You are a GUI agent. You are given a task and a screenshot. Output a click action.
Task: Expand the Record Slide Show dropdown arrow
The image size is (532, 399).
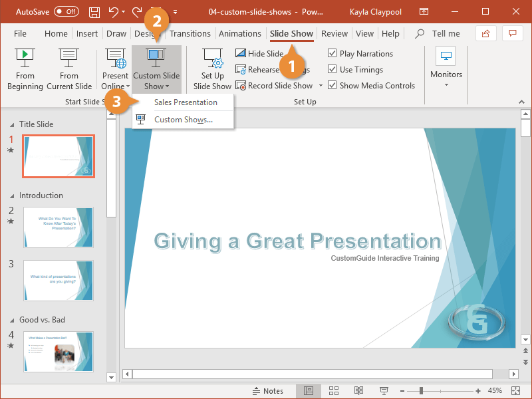(320, 85)
